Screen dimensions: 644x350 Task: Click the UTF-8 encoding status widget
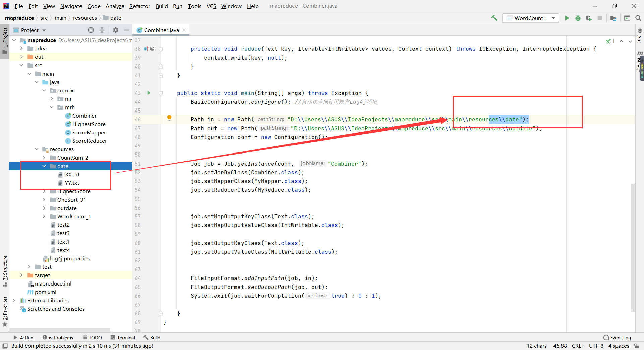596,346
